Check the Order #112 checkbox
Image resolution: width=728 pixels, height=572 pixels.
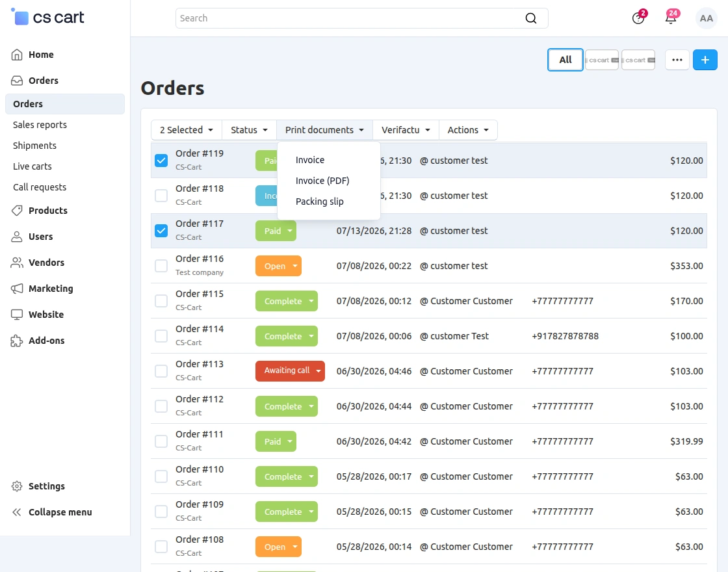[161, 406]
